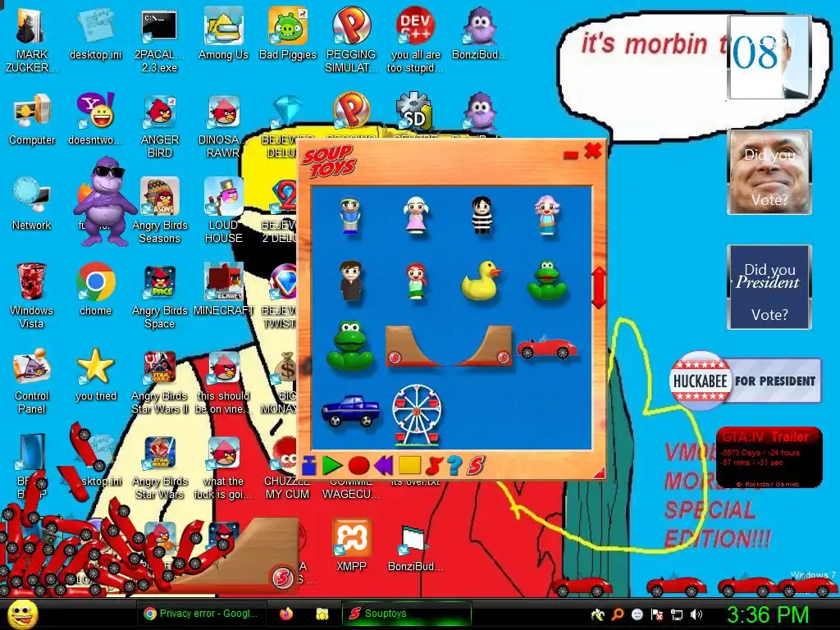Open the folder icon on the taskbar
840x630 pixels.
coord(322,614)
